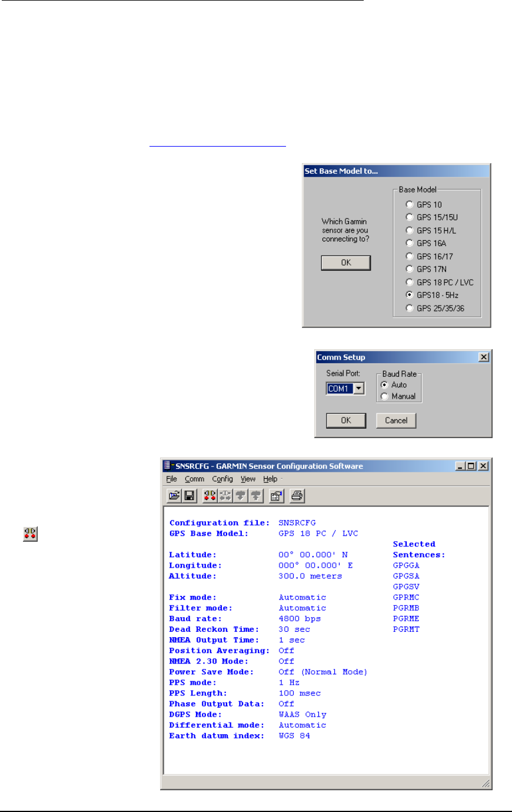Click the '100 msec' PPS length value

point(300,693)
